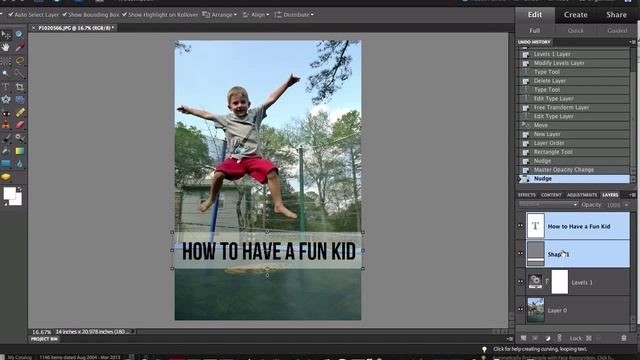This screenshot has width=640, height=360.
Task: Select the Gradient tool
Action: point(20,151)
